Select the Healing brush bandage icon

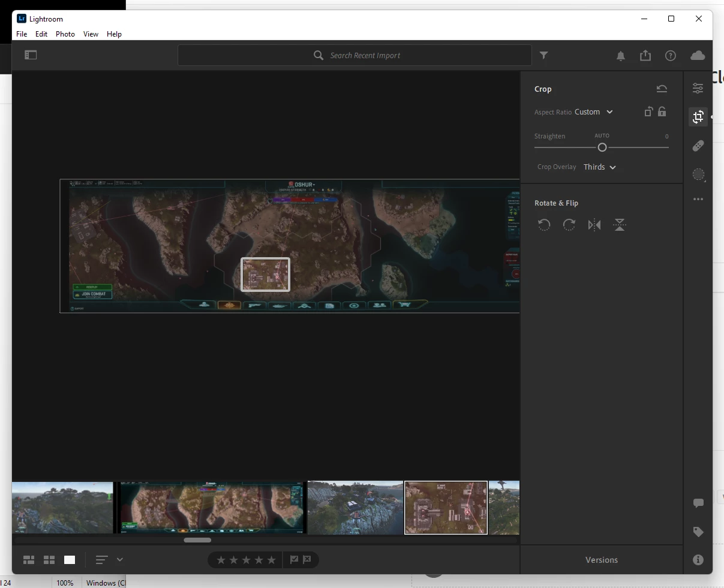(698, 146)
